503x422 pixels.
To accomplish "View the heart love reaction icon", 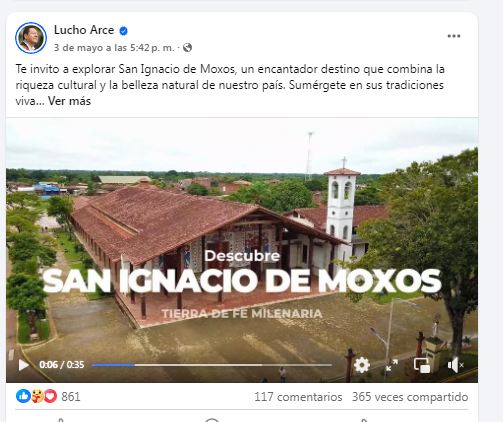I will [x=50, y=396].
